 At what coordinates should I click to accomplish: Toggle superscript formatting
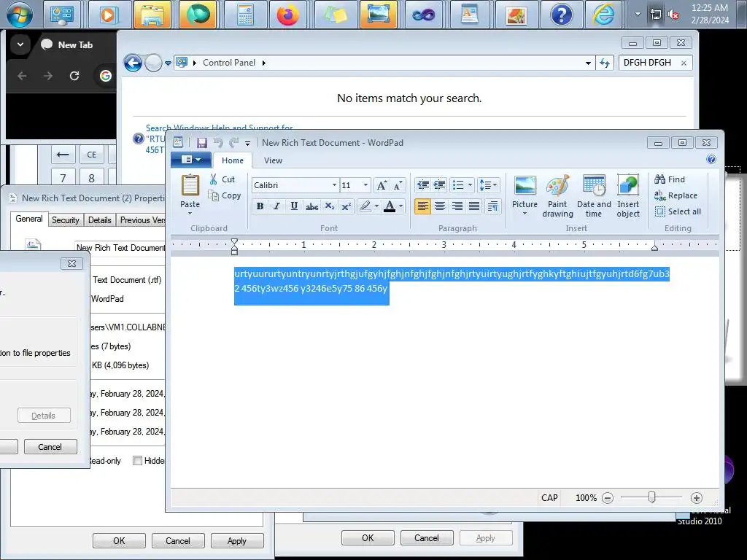[x=347, y=206]
